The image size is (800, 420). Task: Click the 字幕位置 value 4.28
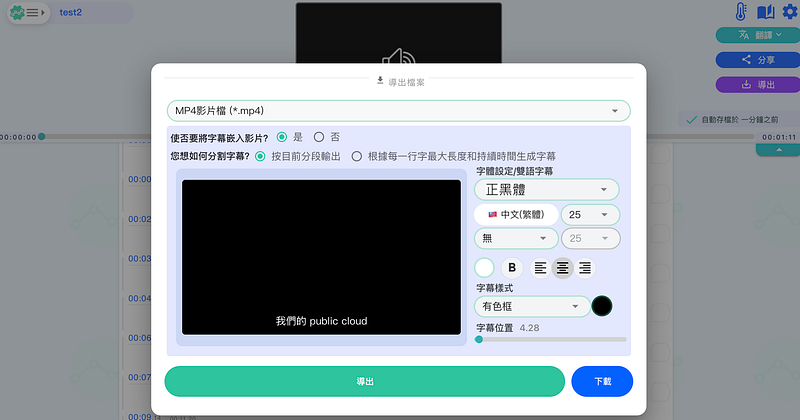tap(529, 328)
